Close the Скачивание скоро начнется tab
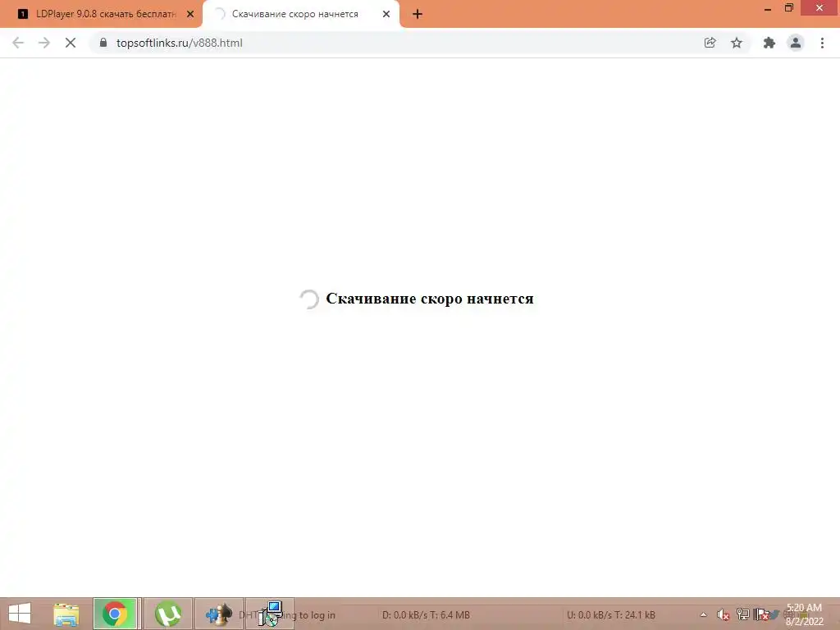The image size is (840, 630). pos(386,14)
